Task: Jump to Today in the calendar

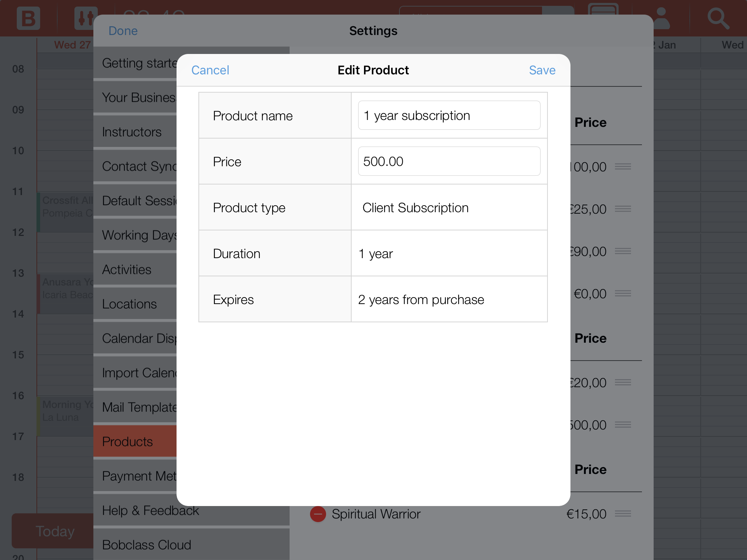Action: 55,531
